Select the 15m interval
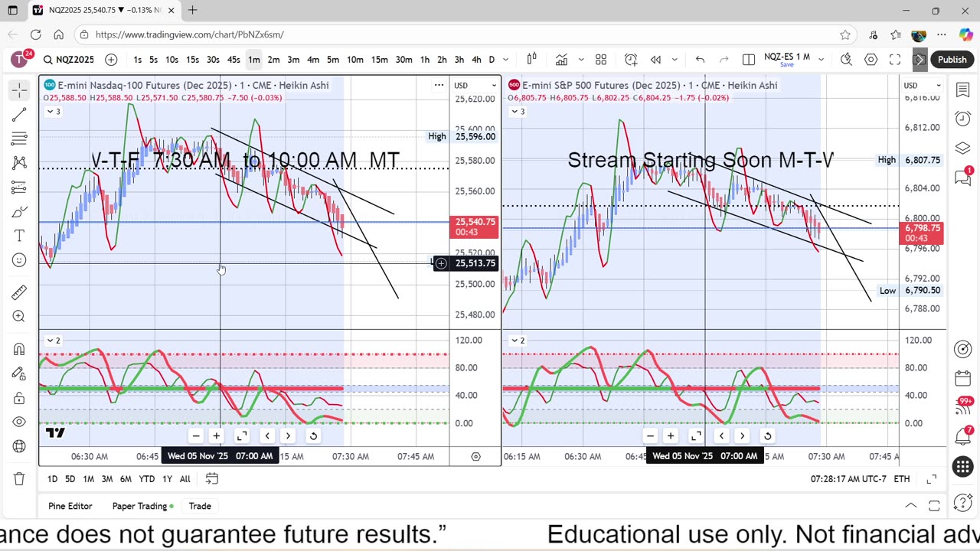Image resolution: width=980 pixels, height=551 pixels. pos(379,60)
